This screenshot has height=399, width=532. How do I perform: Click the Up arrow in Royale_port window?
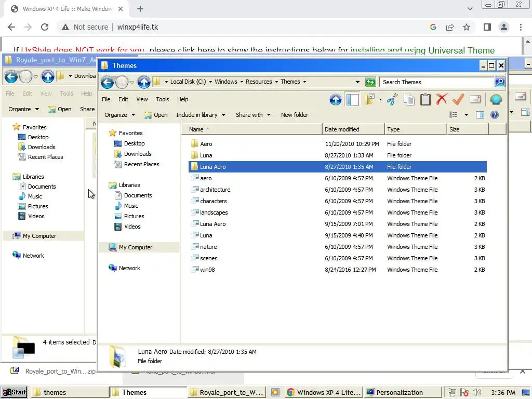47,77
